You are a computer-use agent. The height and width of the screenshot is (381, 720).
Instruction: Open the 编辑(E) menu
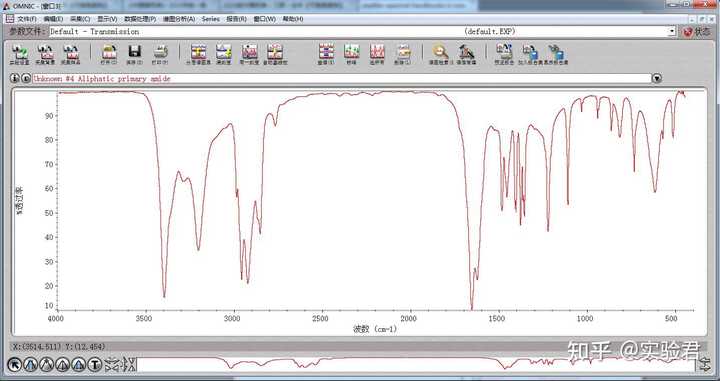pos(53,19)
